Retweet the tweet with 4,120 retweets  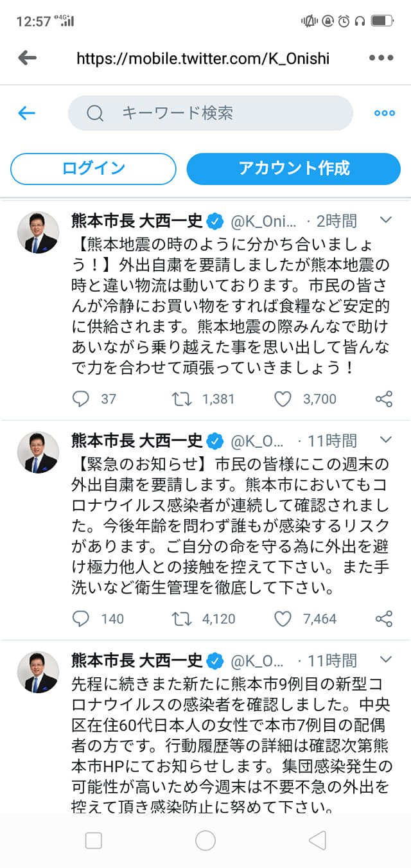[x=182, y=619]
